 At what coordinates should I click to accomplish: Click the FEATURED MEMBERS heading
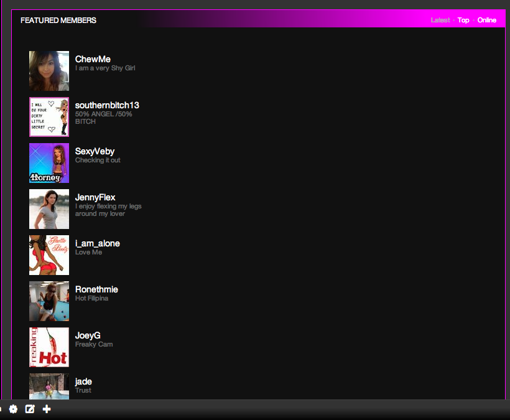[58, 21]
